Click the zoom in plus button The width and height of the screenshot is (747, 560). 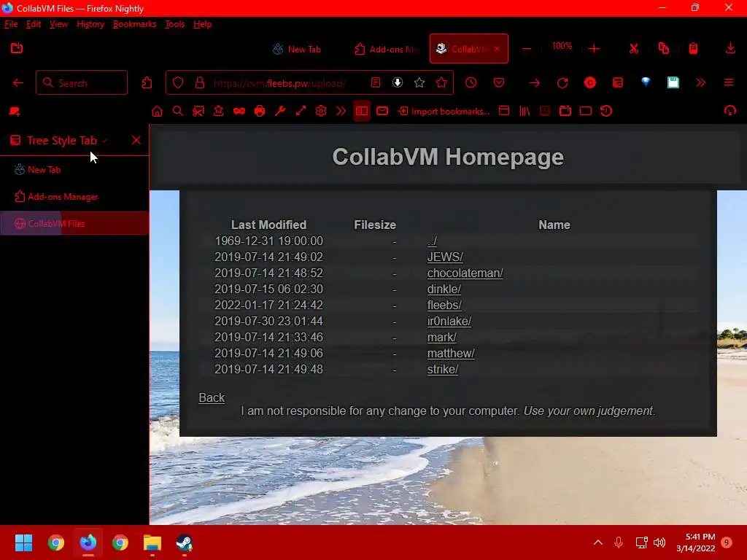click(594, 49)
